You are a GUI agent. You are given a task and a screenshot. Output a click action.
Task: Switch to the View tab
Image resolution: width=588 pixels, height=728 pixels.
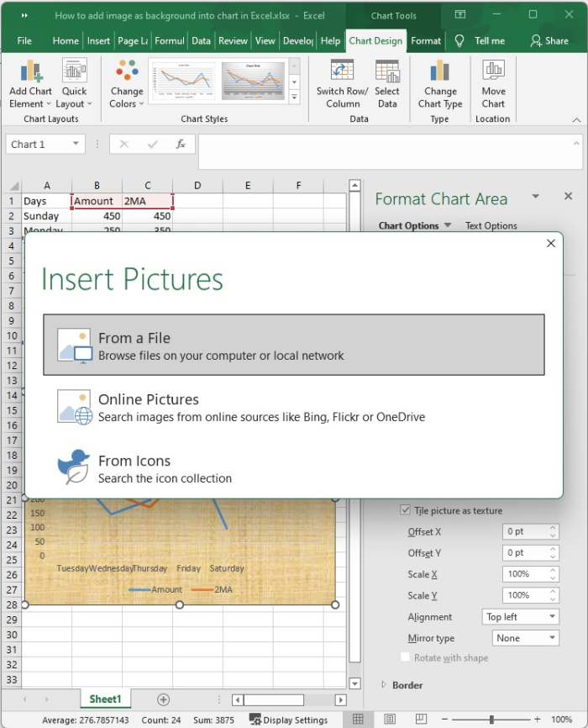pyautogui.click(x=265, y=41)
